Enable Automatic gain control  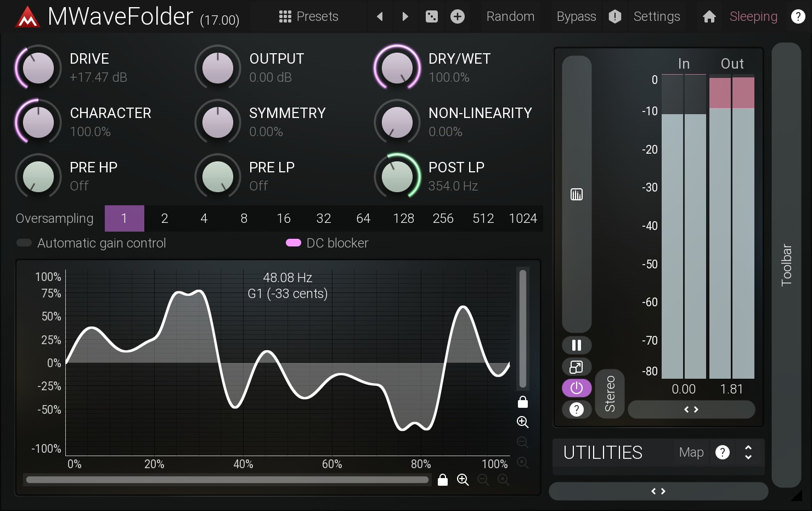pos(25,243)
